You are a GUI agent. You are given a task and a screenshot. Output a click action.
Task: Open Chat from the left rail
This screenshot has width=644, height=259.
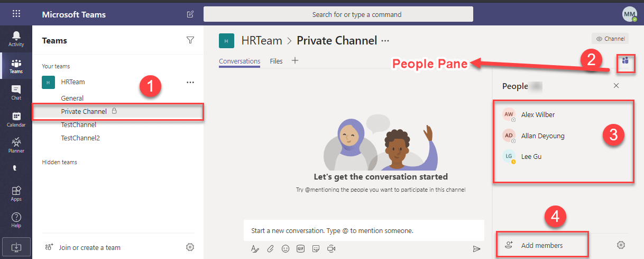16,92
